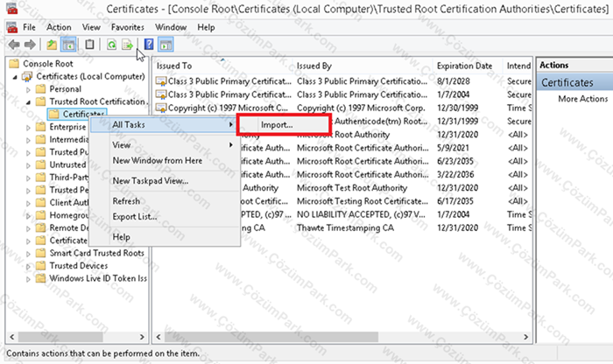Click the Forward arrow toolbar icon
Image resolution: width=613 pixels, height=364 pixels.
30,45
